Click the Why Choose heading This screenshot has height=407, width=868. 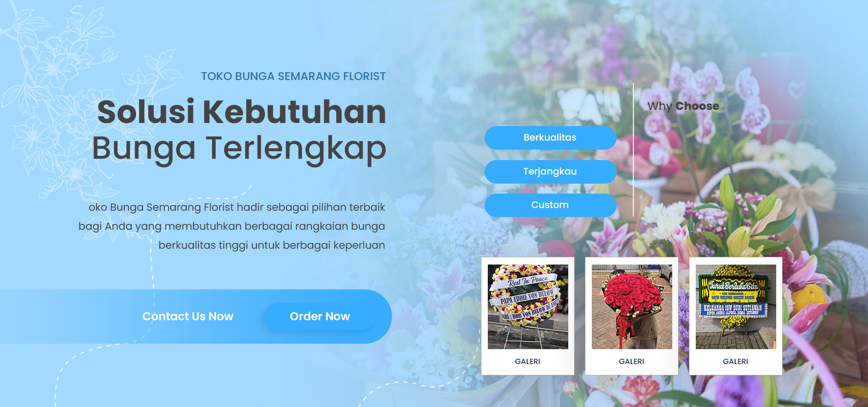(x=683, y=106)
